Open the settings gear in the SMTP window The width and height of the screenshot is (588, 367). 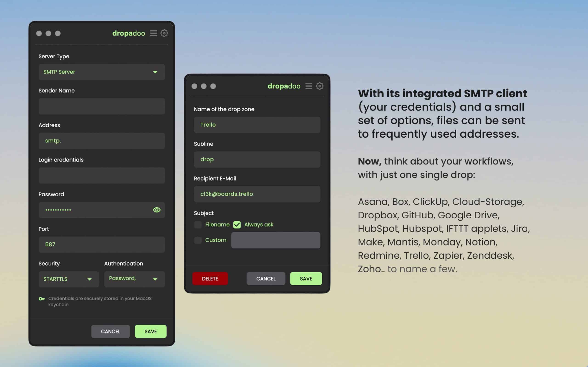(x=164, y=33)
